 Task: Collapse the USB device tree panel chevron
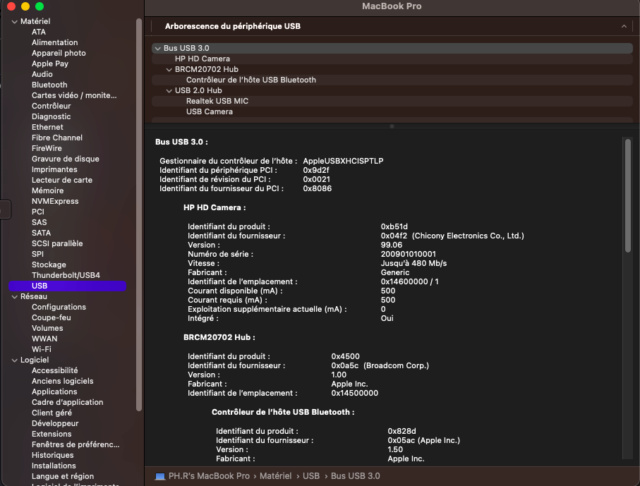[624, 26]
